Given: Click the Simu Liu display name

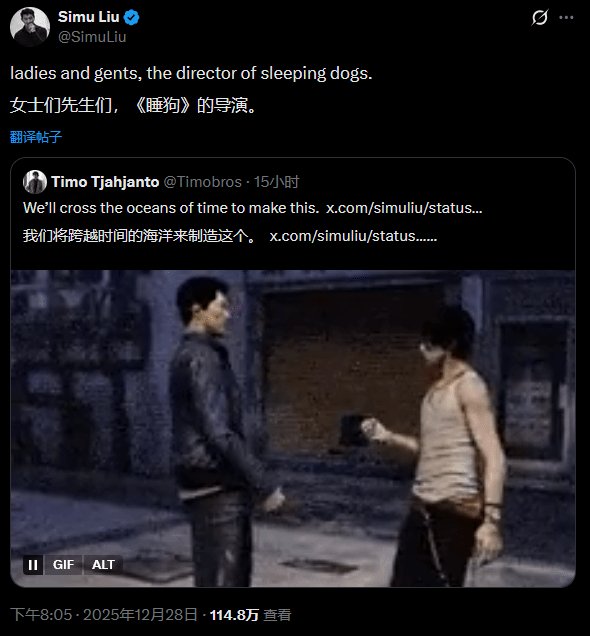Looking at the screenshot, I should point(88,17).
